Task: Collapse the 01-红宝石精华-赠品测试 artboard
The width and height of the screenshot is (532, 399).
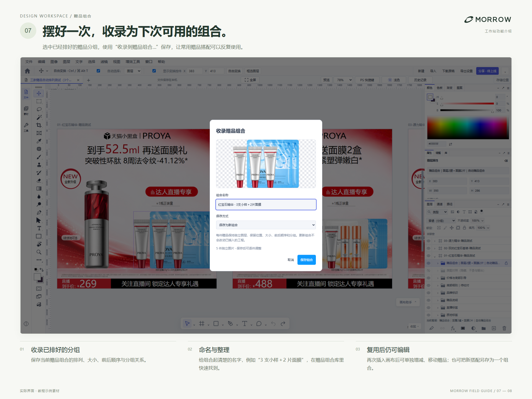Action: [x=435, y=256]
